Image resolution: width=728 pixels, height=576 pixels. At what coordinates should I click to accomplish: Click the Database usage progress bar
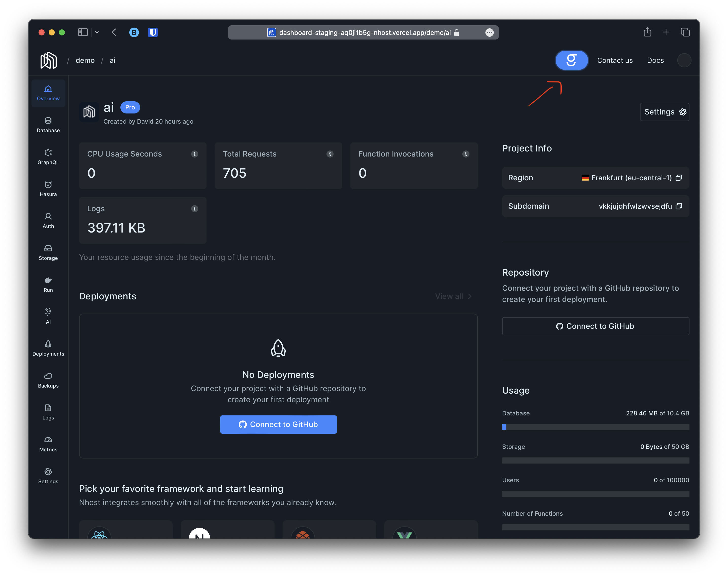(595, 427)
